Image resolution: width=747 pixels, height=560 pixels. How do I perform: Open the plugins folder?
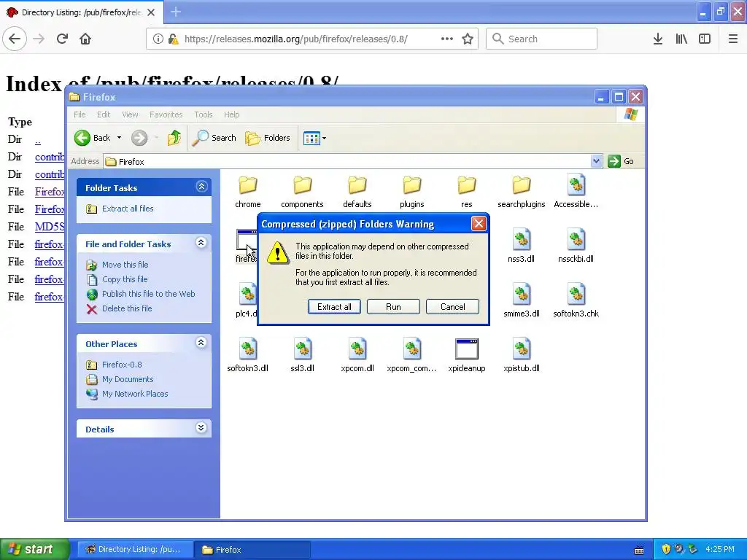(x=411, y=192)
